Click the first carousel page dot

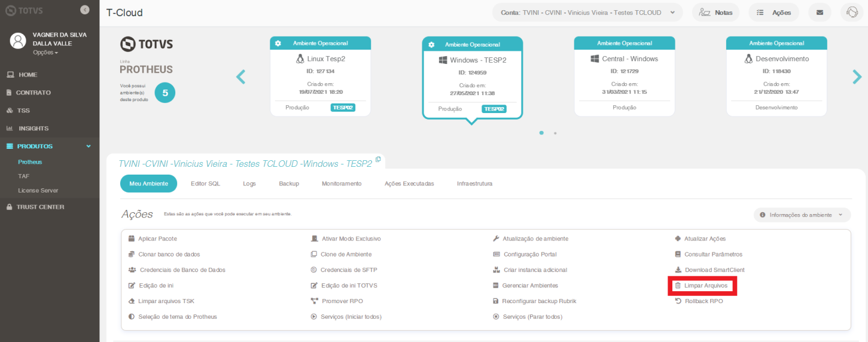pos(541,133)
